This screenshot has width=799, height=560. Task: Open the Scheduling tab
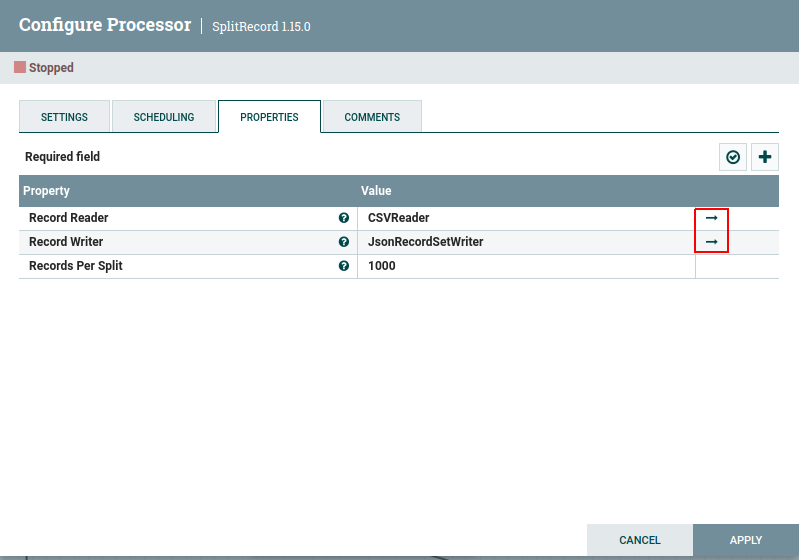point(164,117)
